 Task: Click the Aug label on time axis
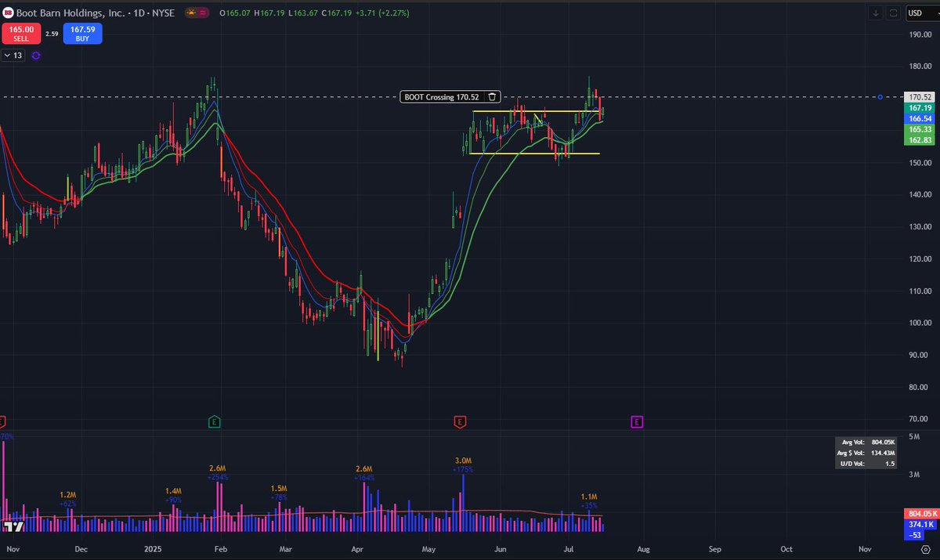click(x=643, y=551)
